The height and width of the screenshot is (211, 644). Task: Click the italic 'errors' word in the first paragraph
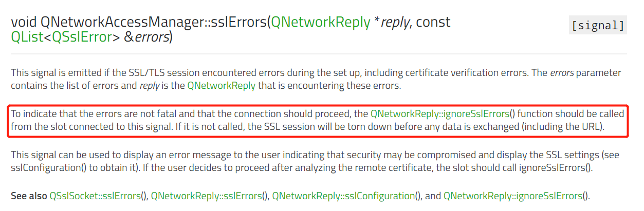561,72
